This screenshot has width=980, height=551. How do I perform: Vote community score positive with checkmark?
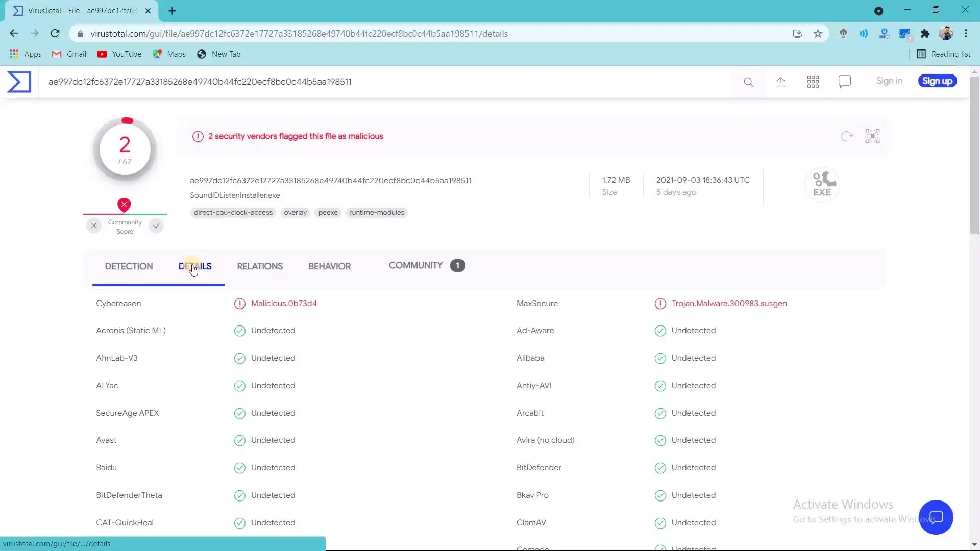[156, 226]
